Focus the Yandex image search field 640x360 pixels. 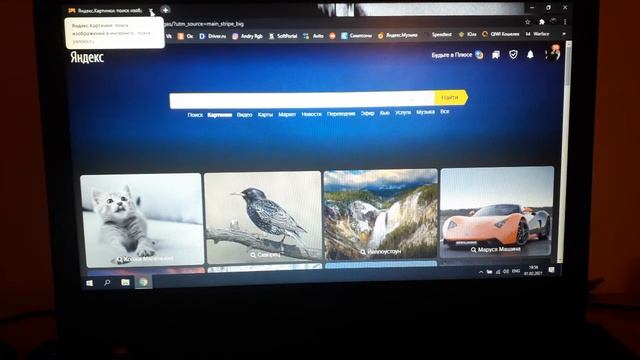coord(302,100)
